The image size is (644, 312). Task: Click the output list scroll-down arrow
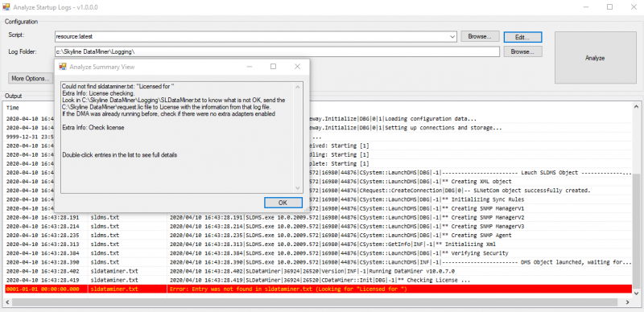pyautogui.click(x=637, y=294)
